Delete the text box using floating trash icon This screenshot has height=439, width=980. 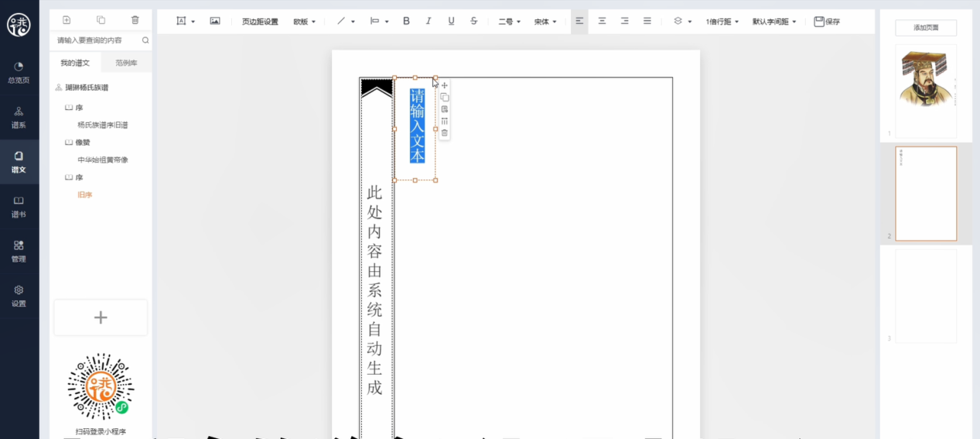(x=445, y=133)
